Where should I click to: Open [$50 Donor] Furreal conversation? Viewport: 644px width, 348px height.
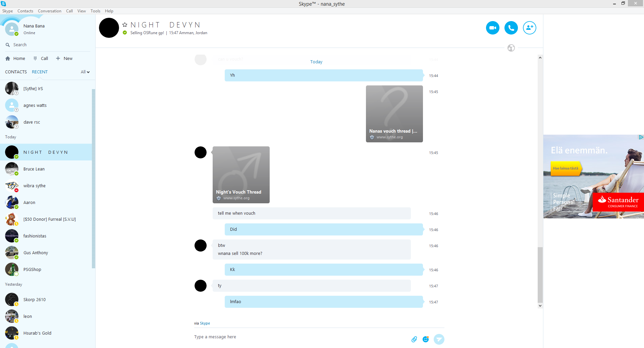point(46,219)
